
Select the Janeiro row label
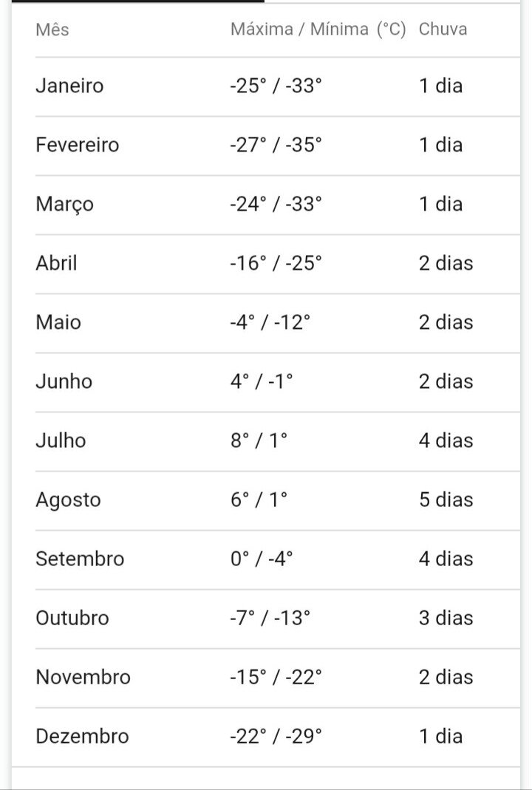coord(69,86)
